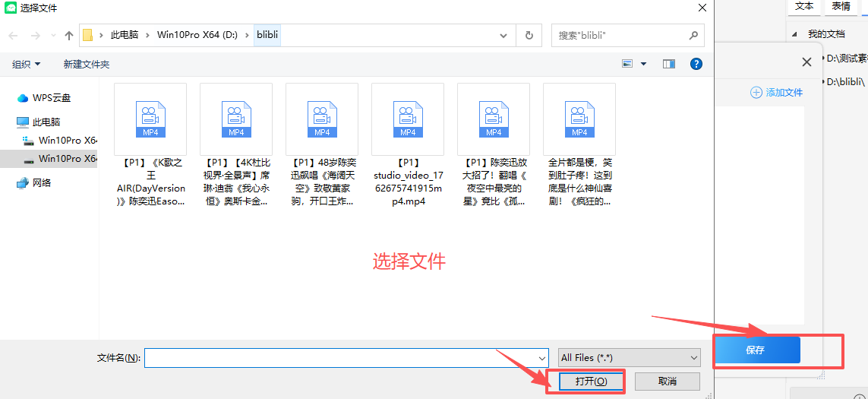
Task: Click the 新建文件夹 button
Action: click(x=87, y=65)
